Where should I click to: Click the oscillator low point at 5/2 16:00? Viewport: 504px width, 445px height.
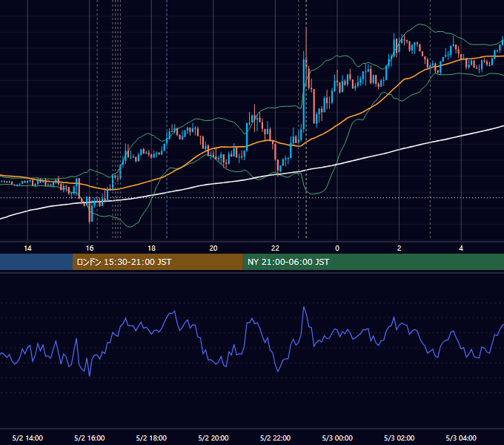point(90,375)
